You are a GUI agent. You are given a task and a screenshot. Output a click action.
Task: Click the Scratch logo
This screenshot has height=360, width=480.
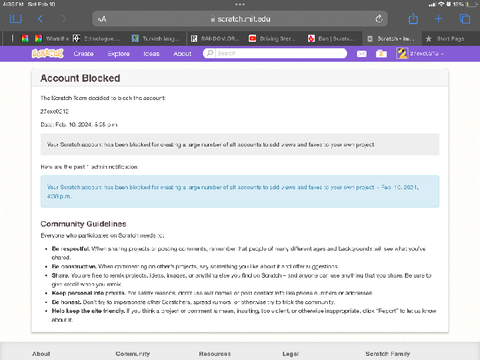coord(48,53)
